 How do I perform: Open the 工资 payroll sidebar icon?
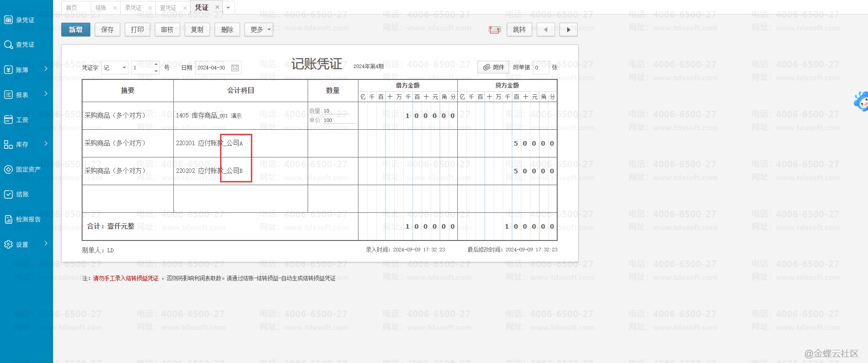click(8, 120)
